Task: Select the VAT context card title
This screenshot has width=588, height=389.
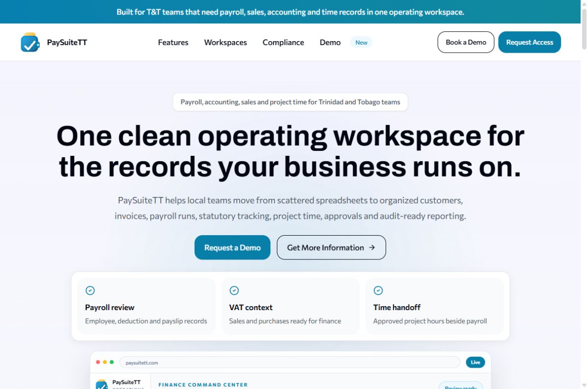Action: coord(251,307)
